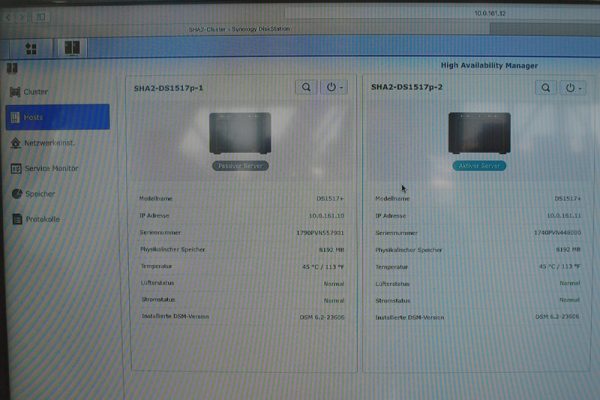Open the Protokolle section

click(57, 219)
